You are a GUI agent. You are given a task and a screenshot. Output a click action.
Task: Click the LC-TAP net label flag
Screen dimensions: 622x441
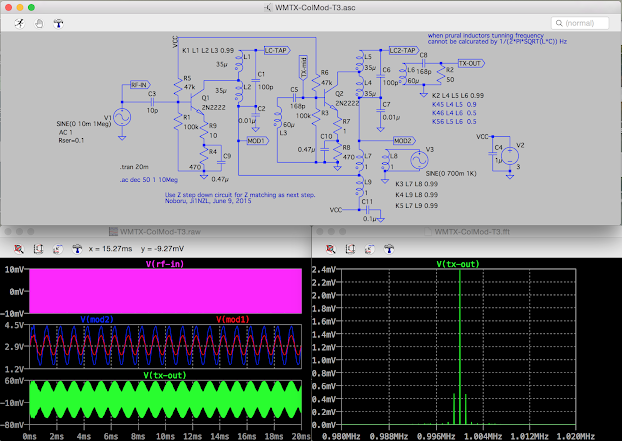(x=276, y=50)
